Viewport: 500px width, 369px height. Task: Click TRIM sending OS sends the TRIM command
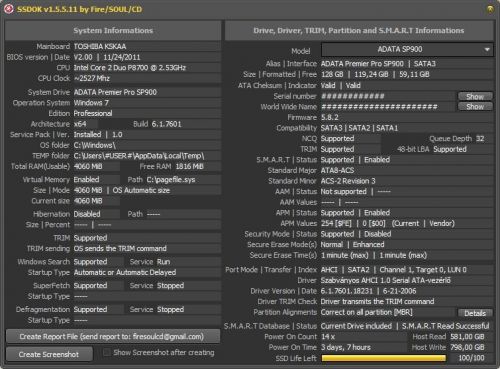tap(120, 249)
